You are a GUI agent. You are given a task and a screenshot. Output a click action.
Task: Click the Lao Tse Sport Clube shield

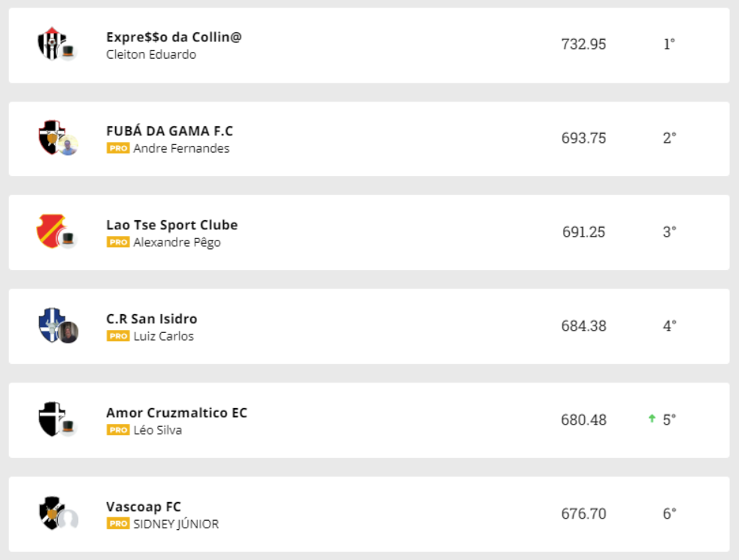click(x=51, y=231)
